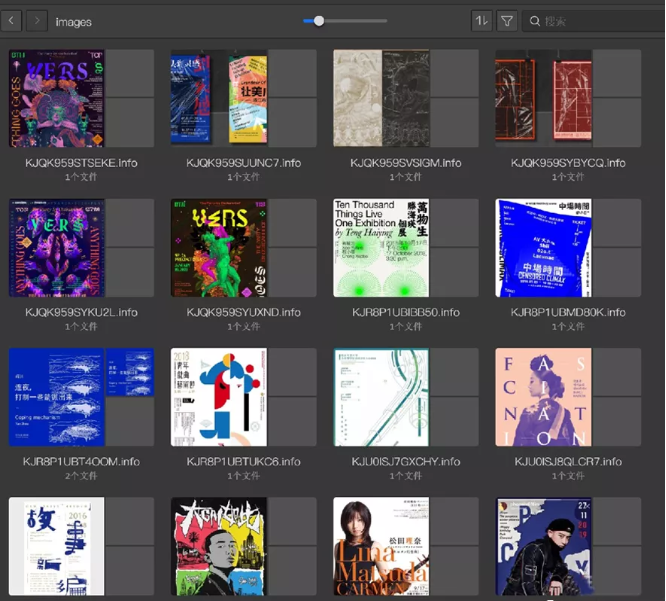This screenshot has width=666, height=601.
Task: Open the filter funnel button
Action: pyautogui.click(x=507, y=20)
